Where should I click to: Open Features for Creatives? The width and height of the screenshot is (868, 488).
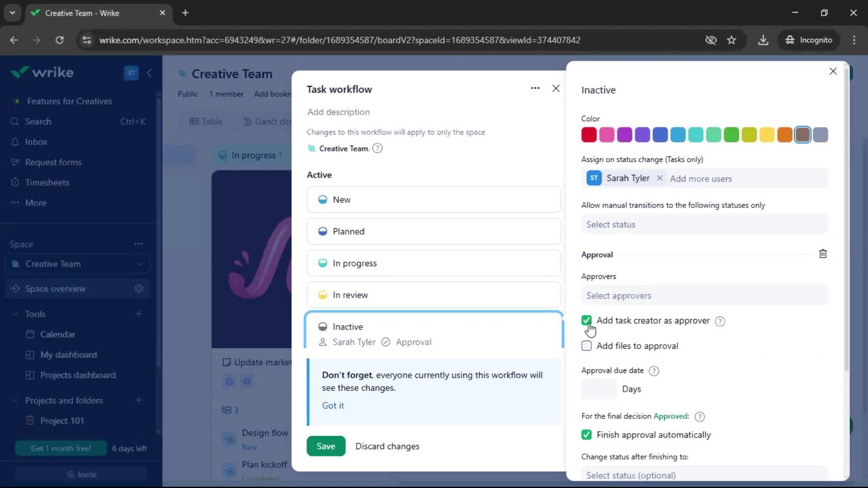click(69, 101)
